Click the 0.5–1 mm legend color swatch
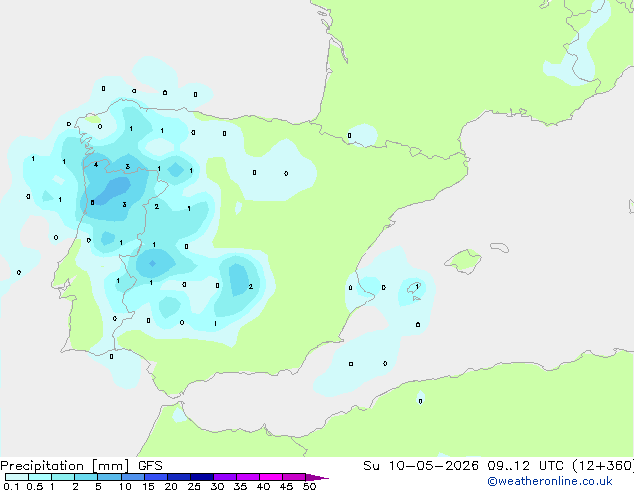 point(40,477)
